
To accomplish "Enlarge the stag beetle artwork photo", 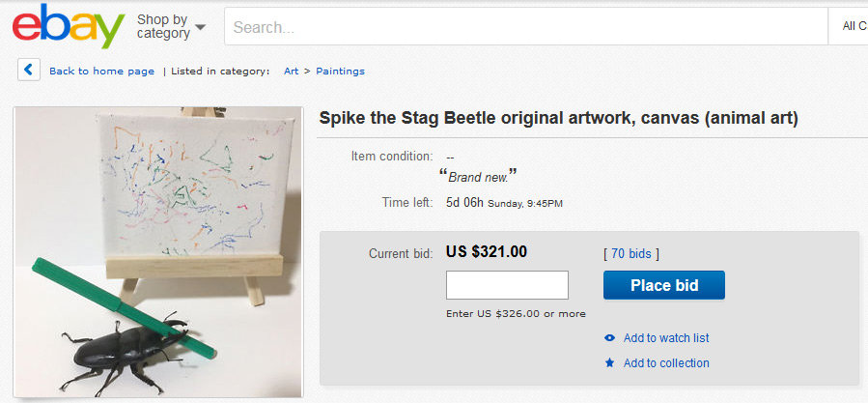I will coord(157,251).
